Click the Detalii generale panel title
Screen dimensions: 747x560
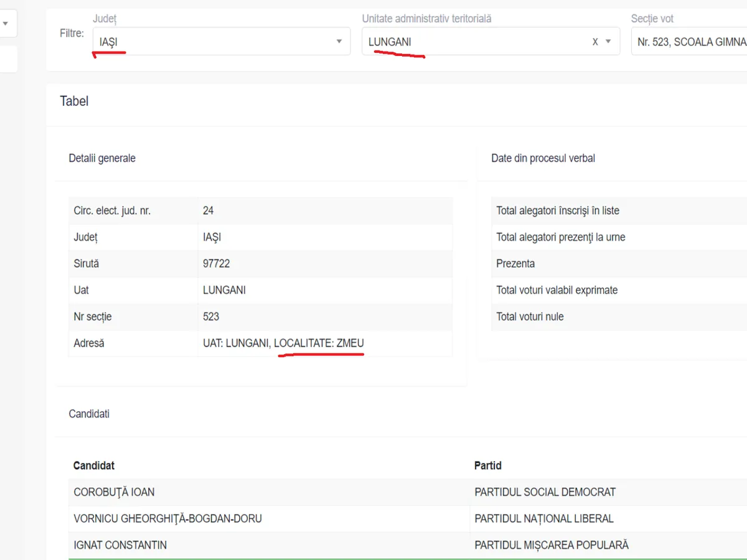click(102, 158)
